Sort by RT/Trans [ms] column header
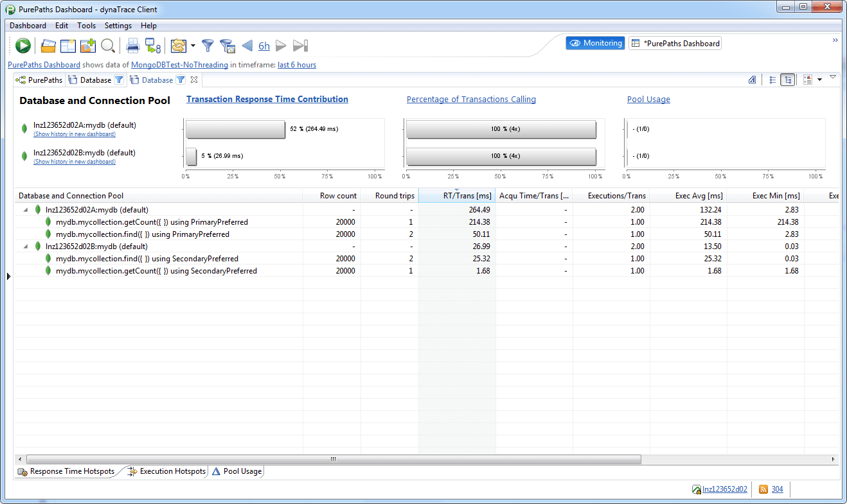This screenshot has height=504, width=847. [457, 196]
